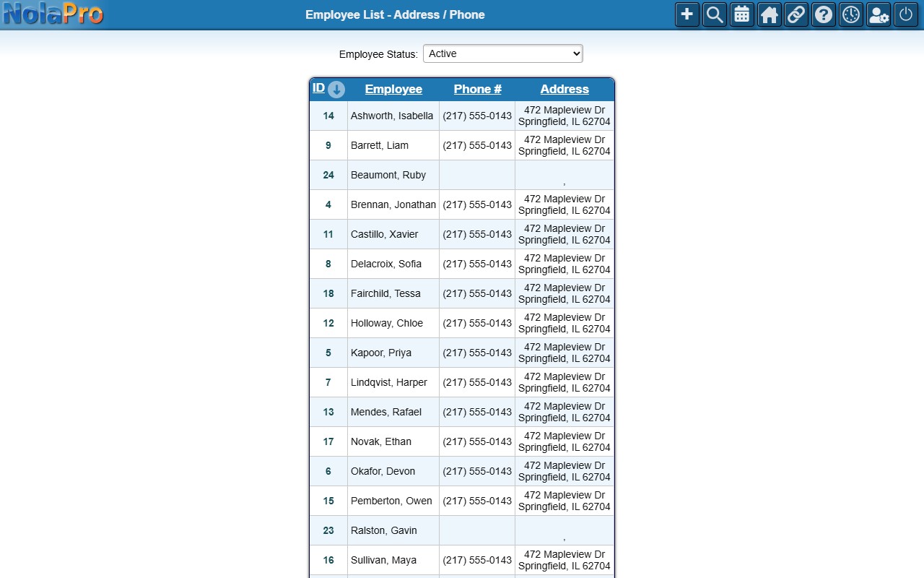Click Holloway, Chloe name
Screen dimensions: 924x578
tap(387, 323)
